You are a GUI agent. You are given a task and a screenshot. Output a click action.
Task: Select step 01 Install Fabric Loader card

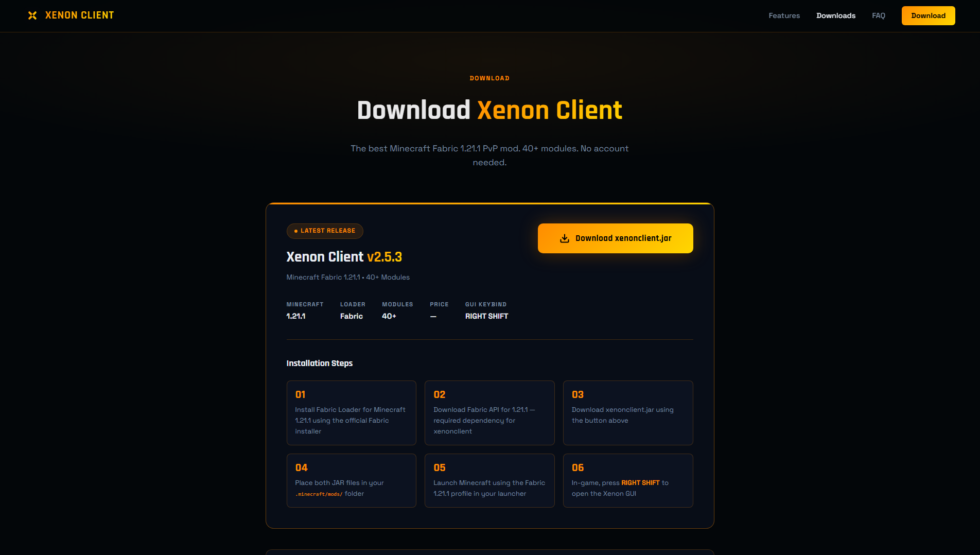click(x=351, y=413)
